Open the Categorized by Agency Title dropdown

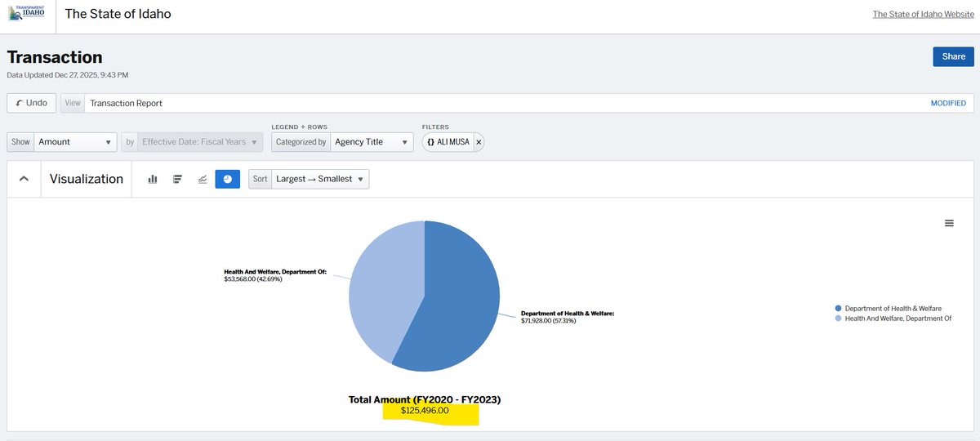click(x=372, y=142)
